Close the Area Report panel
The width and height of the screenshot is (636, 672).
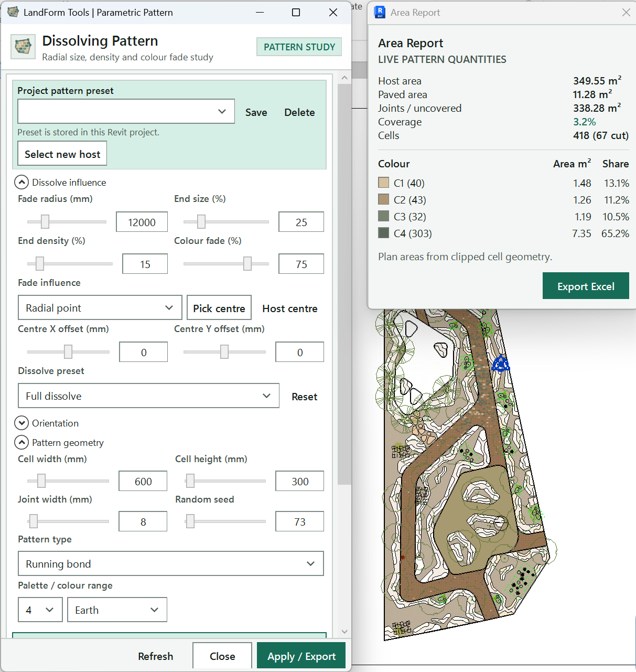pos(626,12)
